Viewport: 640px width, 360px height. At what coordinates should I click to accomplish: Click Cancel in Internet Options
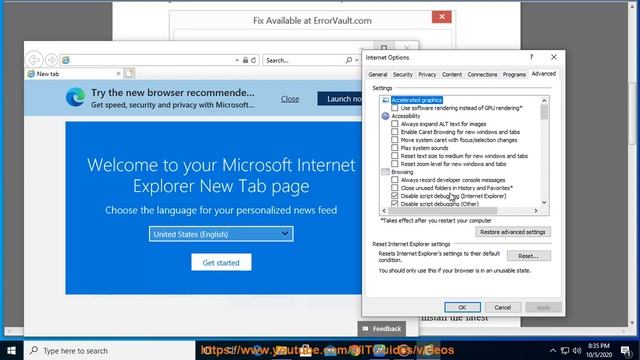click(x=502, y=307)
